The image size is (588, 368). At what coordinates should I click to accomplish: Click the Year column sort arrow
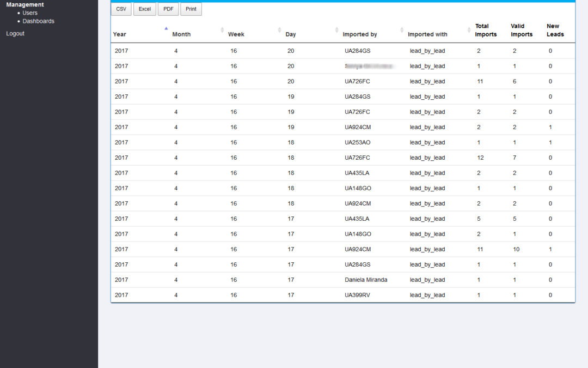click(x=166, y=29)
